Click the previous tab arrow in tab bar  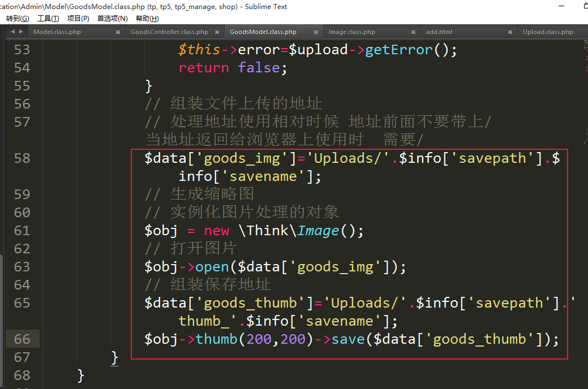[x=12, y=32]
